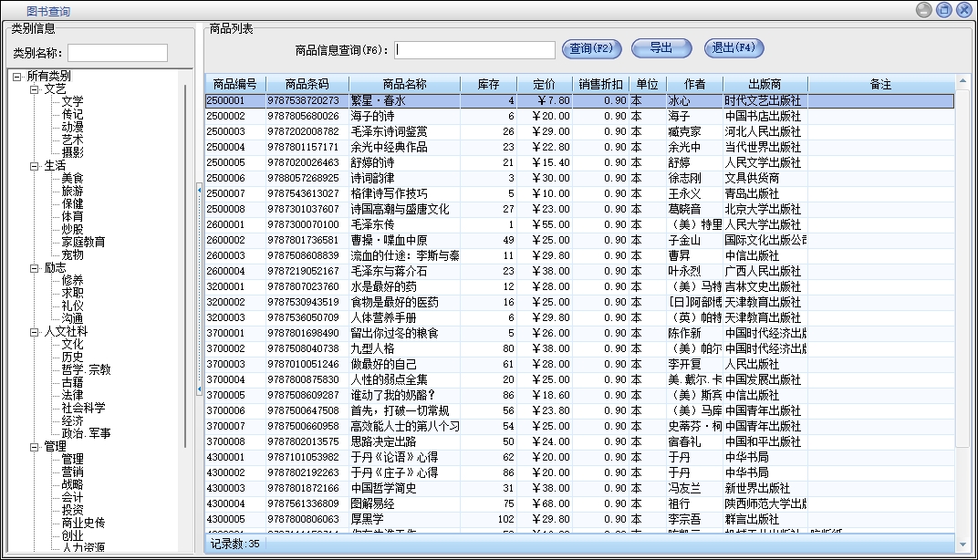The height and width of the screenshot is (560, 978).
Task: Collapse the 所有类别 root node
Action: [17, 77]
